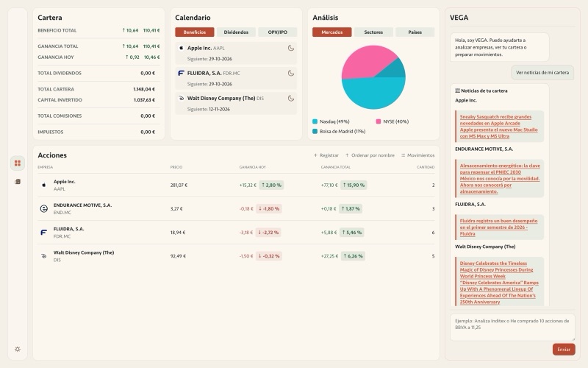Click Disney -0,32 % daily change badge
Image resolution: width=588 pixels, height=368 pixels.
269,256
